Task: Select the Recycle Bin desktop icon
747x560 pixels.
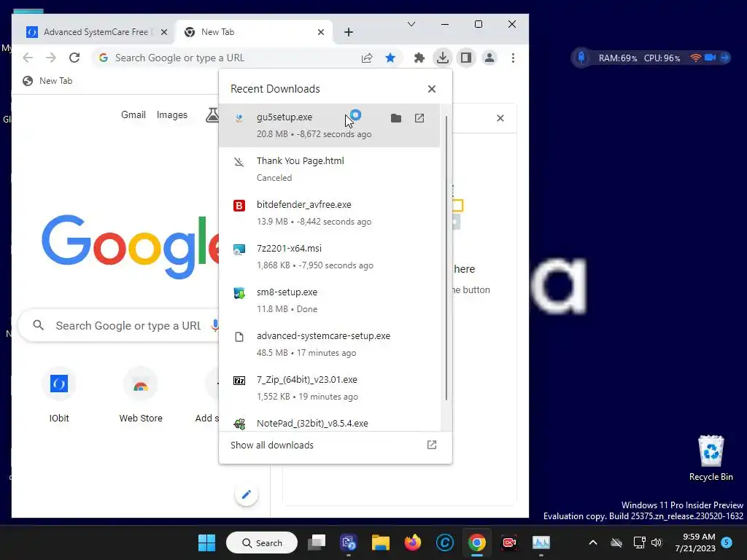Action: pyautogui.click(x=711, y=458)
